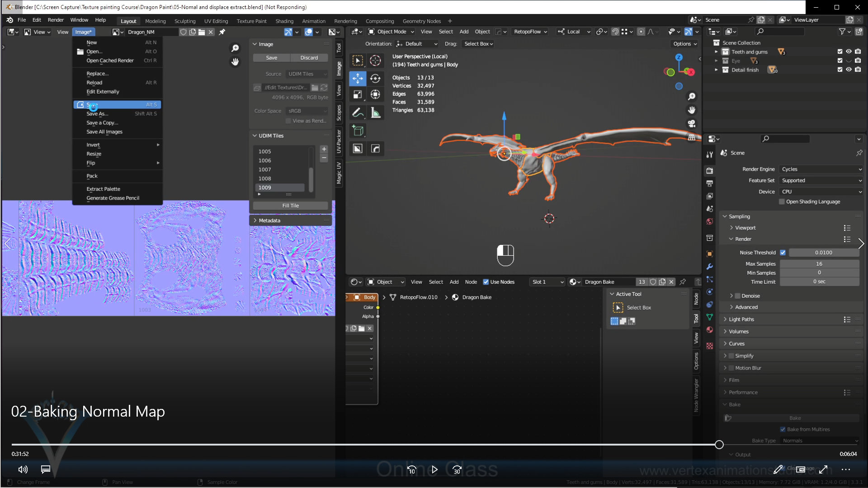The image size is (868, 488).
Task: Add a UDIM tile with plus button
Action: (324, 149)
